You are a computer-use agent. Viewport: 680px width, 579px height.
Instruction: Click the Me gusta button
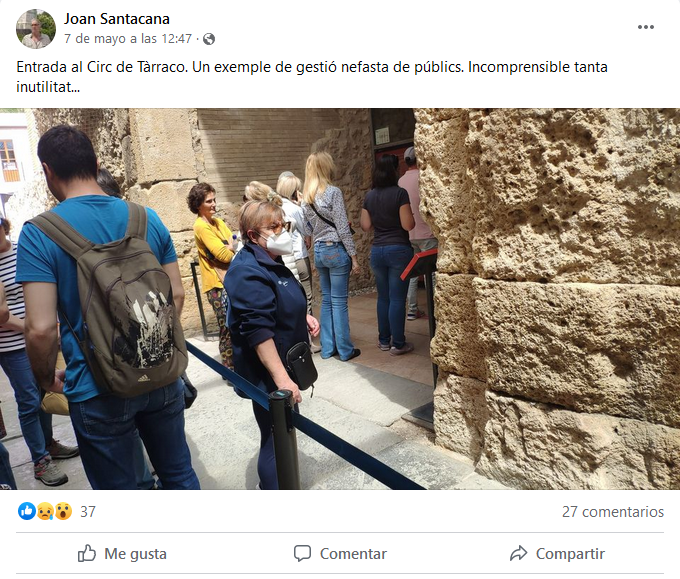pos(122,554)
